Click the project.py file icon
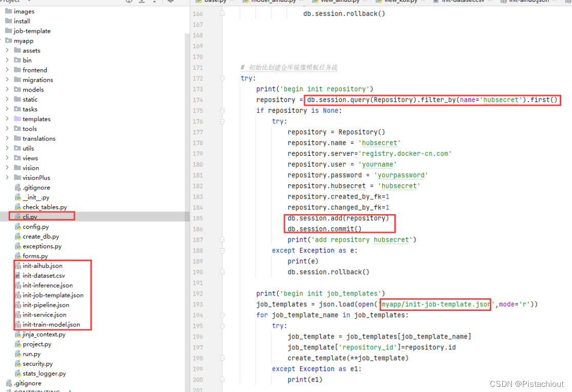 tap(18, 344)
